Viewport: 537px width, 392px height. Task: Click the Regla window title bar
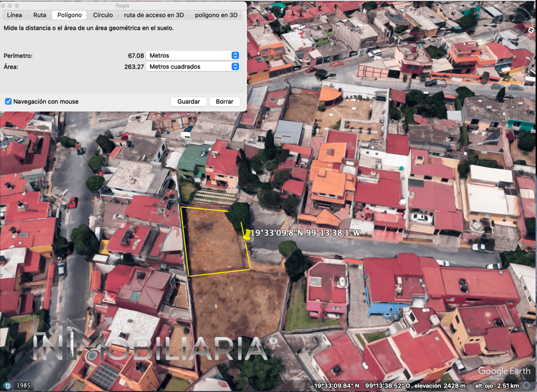coord(123,5)
